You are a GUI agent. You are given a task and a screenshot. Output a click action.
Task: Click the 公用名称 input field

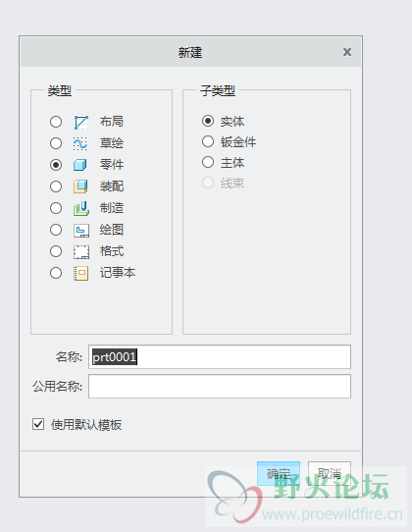220,387
